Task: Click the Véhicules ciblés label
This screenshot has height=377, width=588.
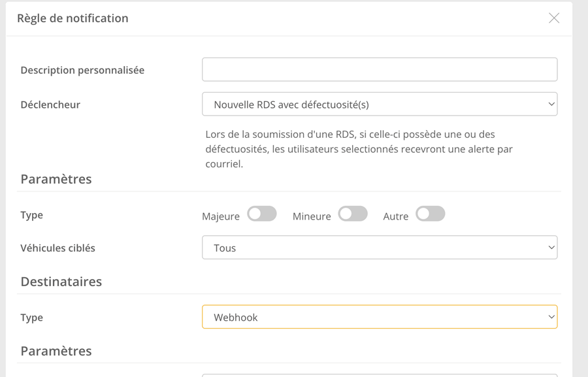Action: pyautogui.click(x=57, y=248)
